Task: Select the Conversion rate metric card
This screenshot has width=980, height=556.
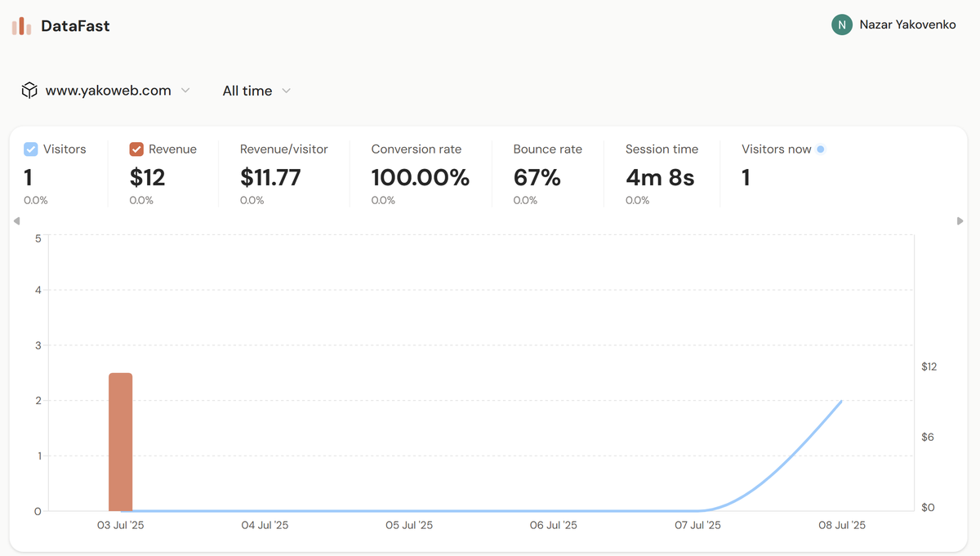Action: 420,173
